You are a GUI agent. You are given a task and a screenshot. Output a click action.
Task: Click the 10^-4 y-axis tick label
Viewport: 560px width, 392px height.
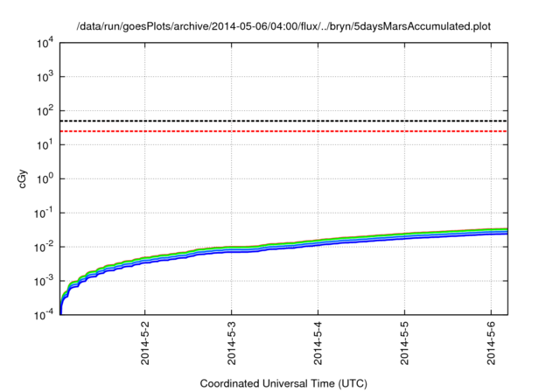click(43, 314)
